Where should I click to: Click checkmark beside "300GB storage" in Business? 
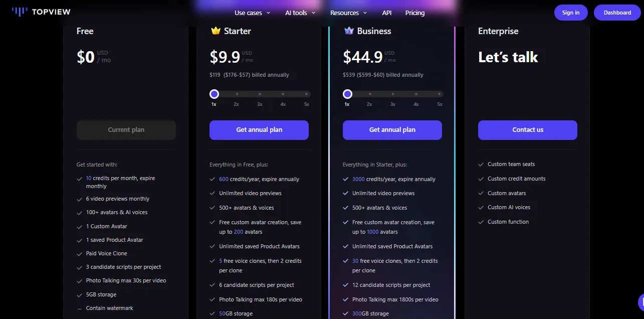click(x=346, y=313)
